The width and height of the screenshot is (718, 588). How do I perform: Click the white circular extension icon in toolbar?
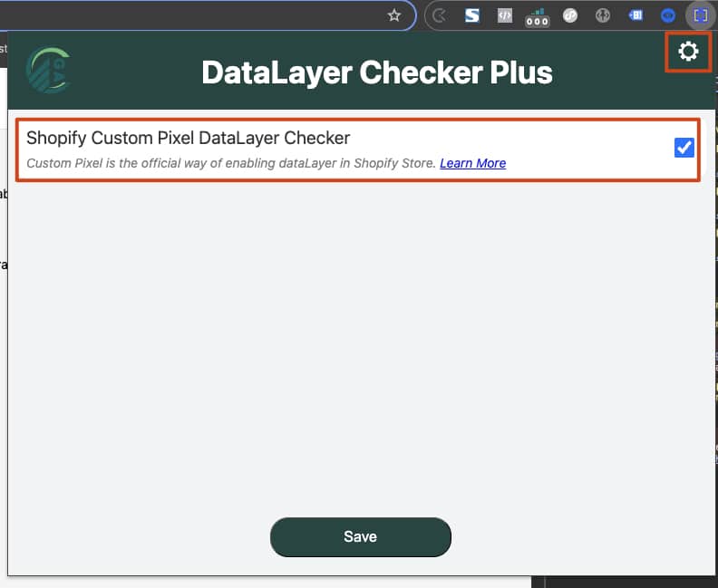pos(570,15)
